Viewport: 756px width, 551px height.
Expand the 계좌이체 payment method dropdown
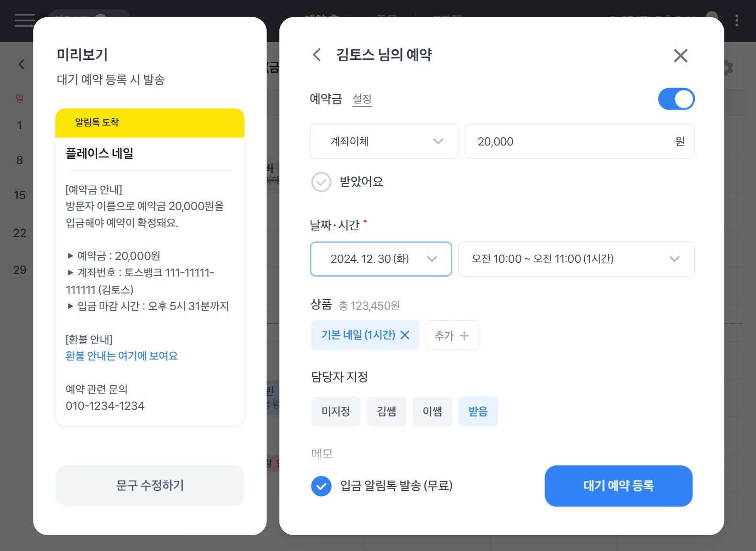coord(384,141)
